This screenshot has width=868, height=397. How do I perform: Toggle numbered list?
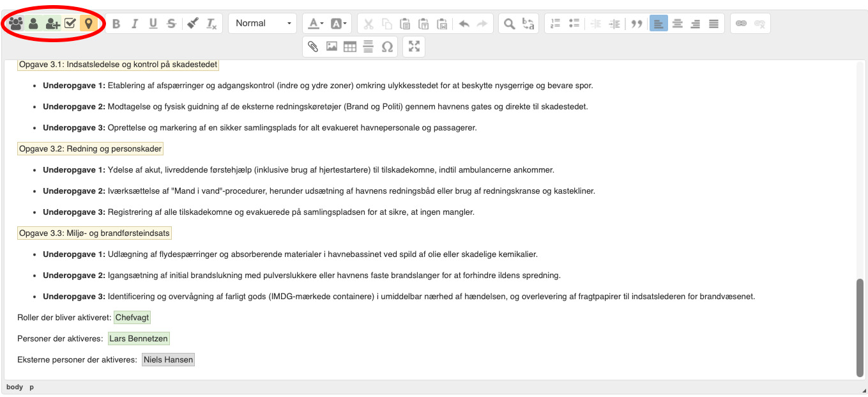(x=556, y=24)
